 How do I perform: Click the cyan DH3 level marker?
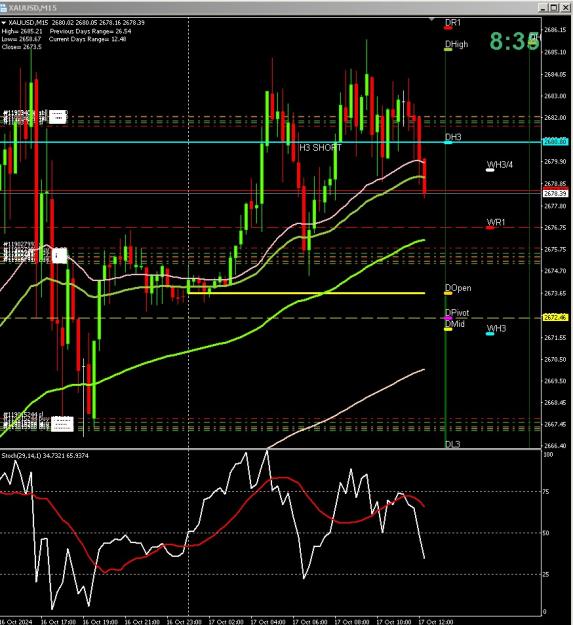(x=448, y=142)
